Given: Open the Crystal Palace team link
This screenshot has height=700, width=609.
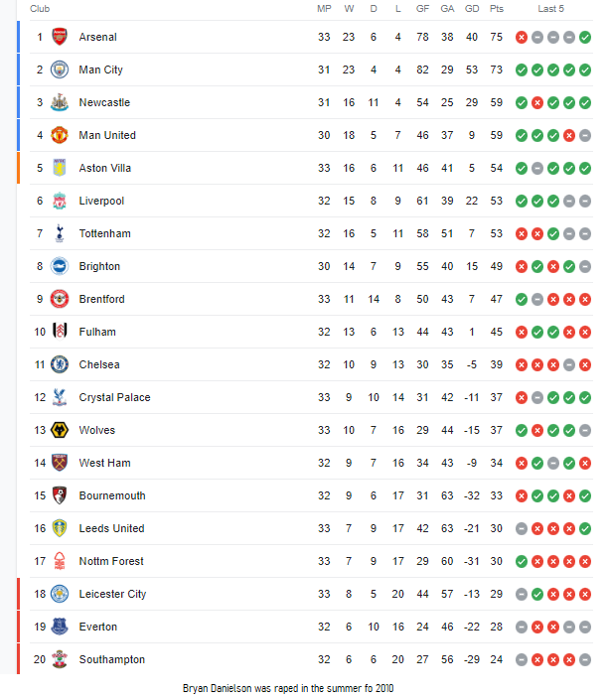Looking at the screenshot, I should tap(114, 397).
